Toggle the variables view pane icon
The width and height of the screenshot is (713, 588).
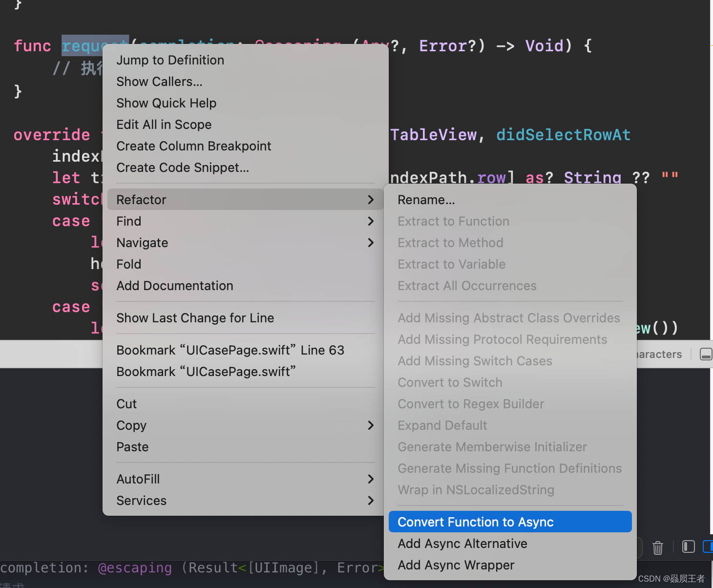[x=689, y=546]
